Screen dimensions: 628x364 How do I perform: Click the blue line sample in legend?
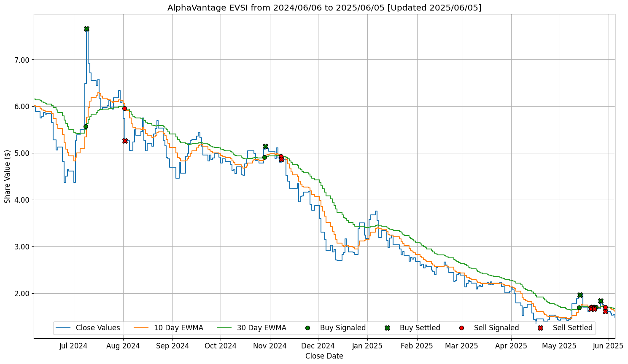pos(63,328)
